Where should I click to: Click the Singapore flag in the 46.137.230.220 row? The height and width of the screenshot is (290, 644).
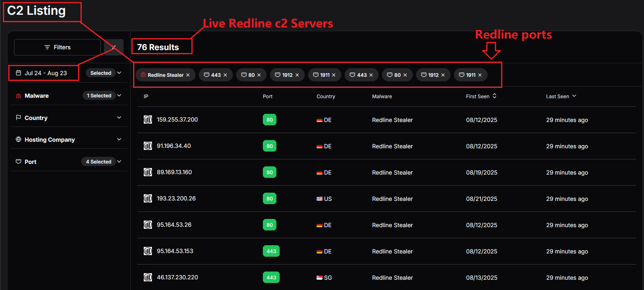coord(320,278)
